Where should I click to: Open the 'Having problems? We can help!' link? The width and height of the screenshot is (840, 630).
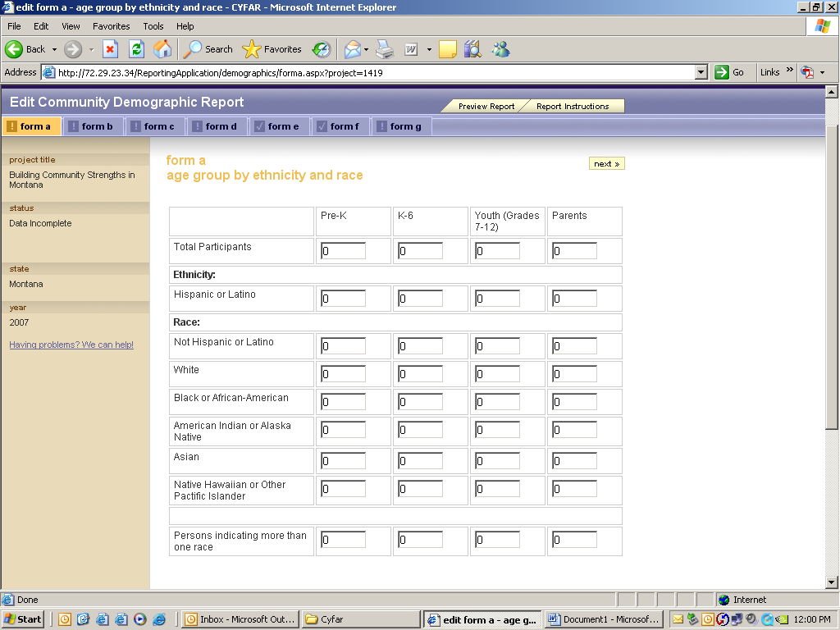click(71, 345)
